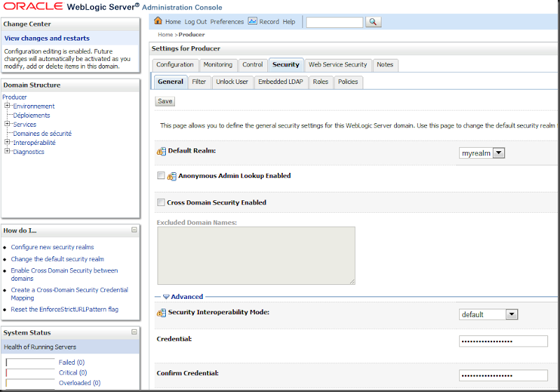Open Producer root in Domain Structure
560x392 pixels.
pyautogui.click(x=15, y=97)
